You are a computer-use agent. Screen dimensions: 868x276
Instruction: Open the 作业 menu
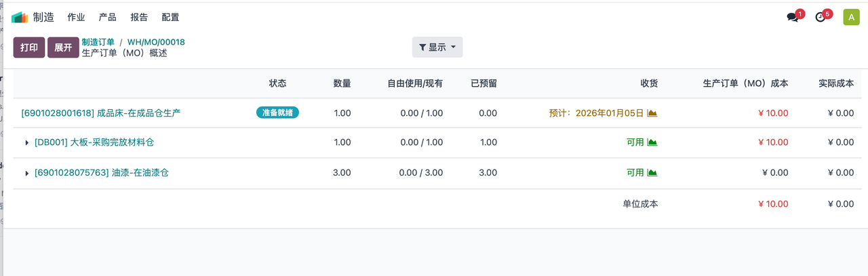(76, 17)
